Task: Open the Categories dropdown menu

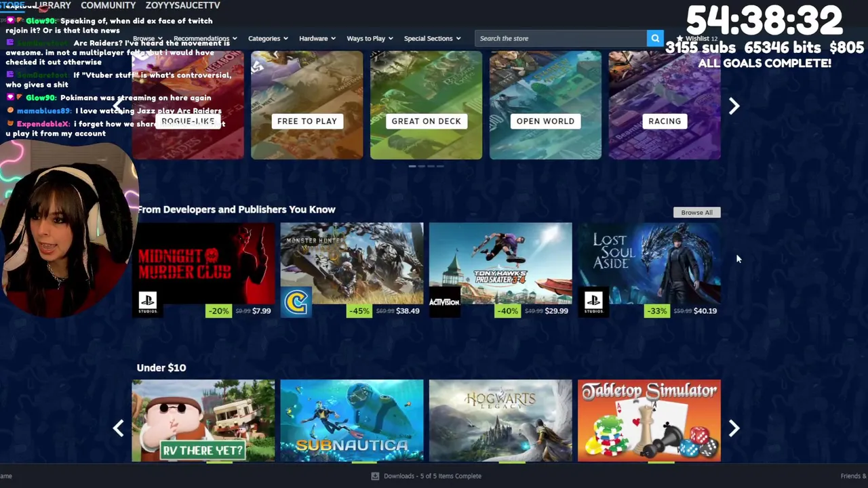Action: point(268,39)
